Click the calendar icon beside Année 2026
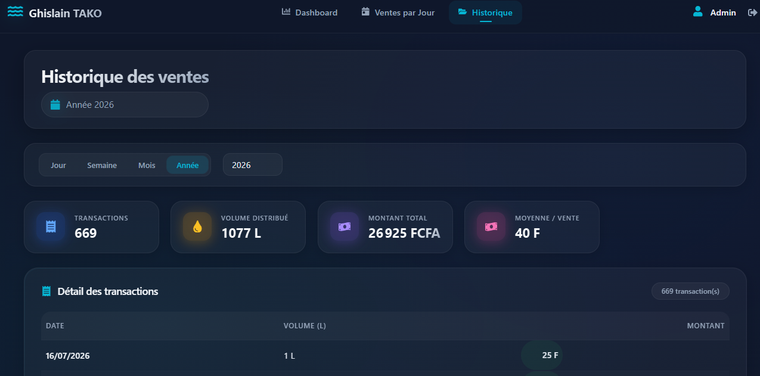 (x=55, y=105)
